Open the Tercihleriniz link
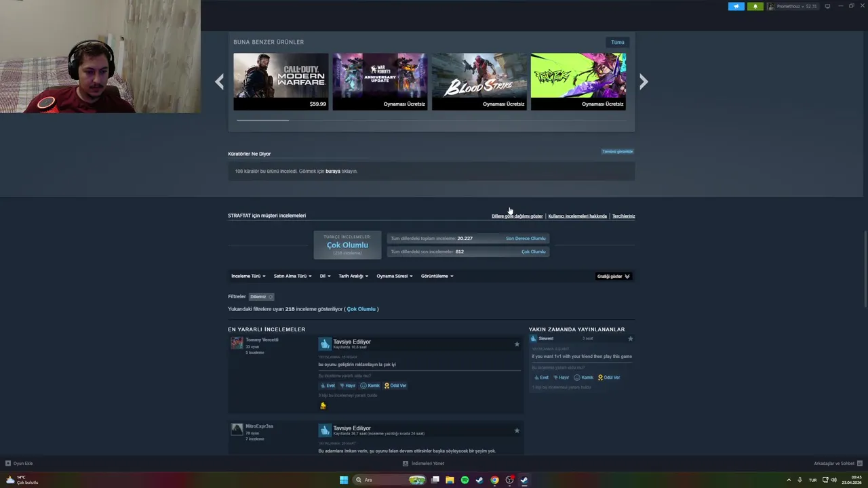Image resolution: width=868 pixels, height=488 pixels. tap(623, 216)
